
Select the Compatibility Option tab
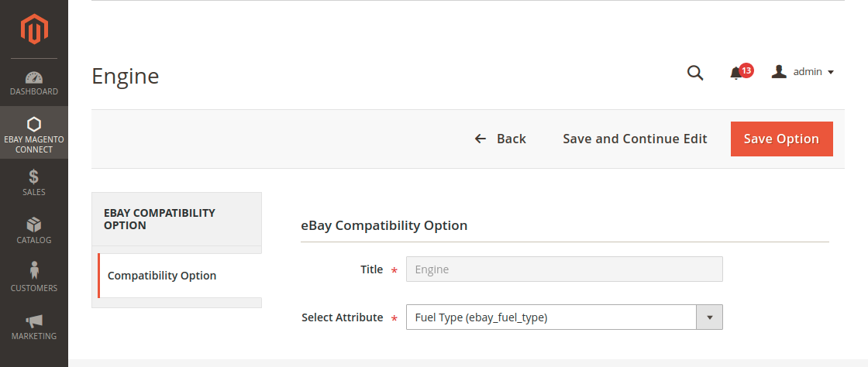coord(162,276)
